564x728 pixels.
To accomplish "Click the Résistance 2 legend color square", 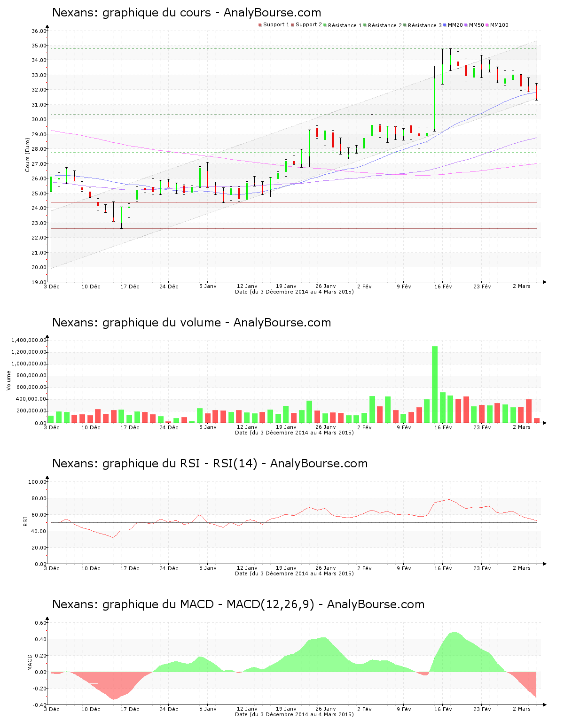I will point(365,25).
